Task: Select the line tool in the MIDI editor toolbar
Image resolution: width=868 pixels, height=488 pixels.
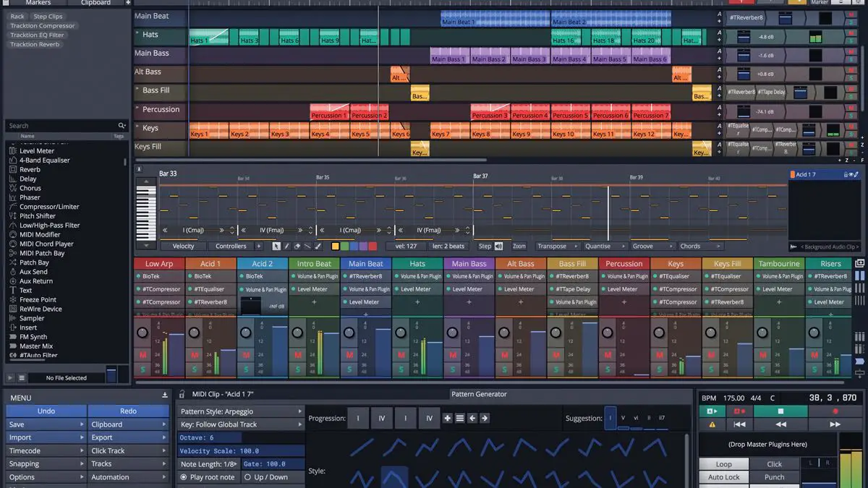Action: coord(306,246)
